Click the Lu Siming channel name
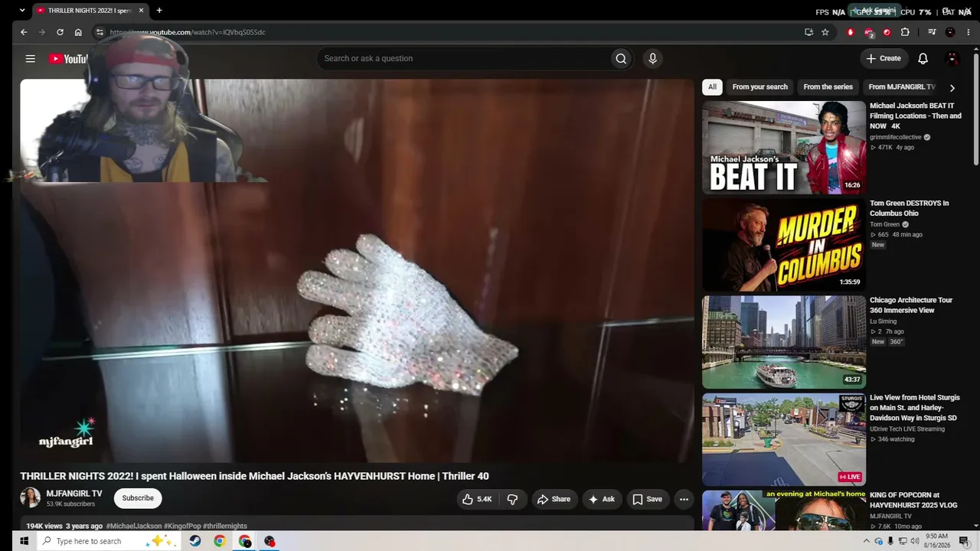Image resolution: width=980 pixels, height=551 pixels. (x=883, y=321)
